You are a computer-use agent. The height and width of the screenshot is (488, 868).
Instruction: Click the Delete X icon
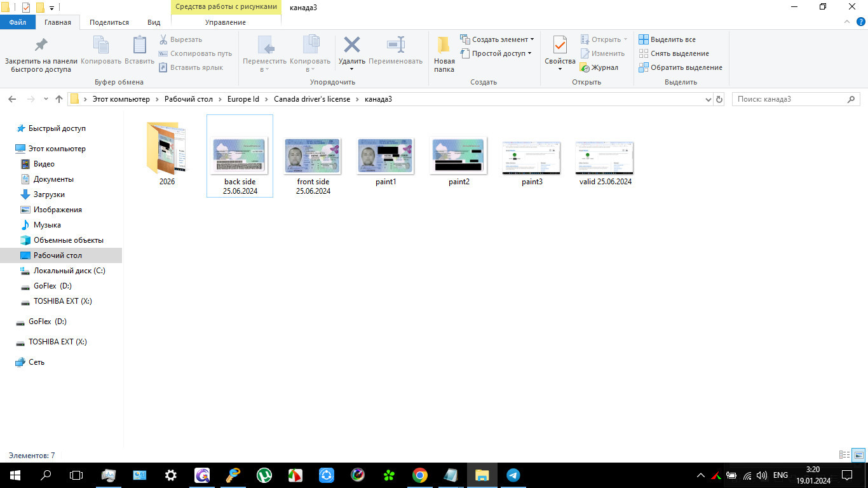coord(351,45)
